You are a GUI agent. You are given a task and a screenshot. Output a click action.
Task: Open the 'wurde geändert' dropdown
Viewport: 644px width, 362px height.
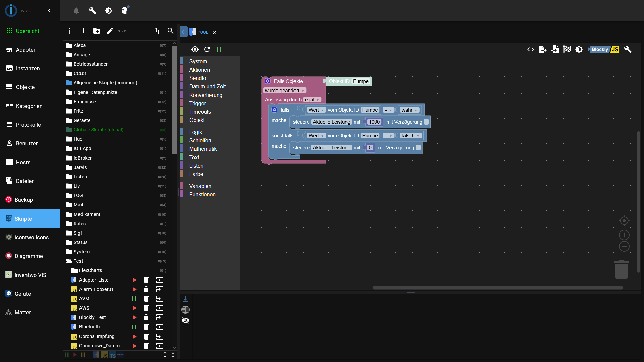pyautogui.click(x=284, y=90)
